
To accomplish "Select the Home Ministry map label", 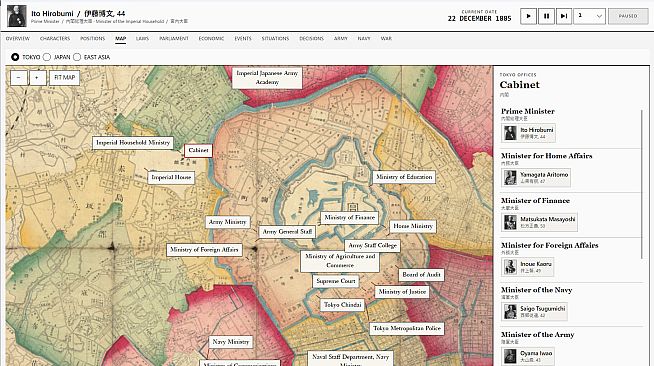I will [413, 226].
